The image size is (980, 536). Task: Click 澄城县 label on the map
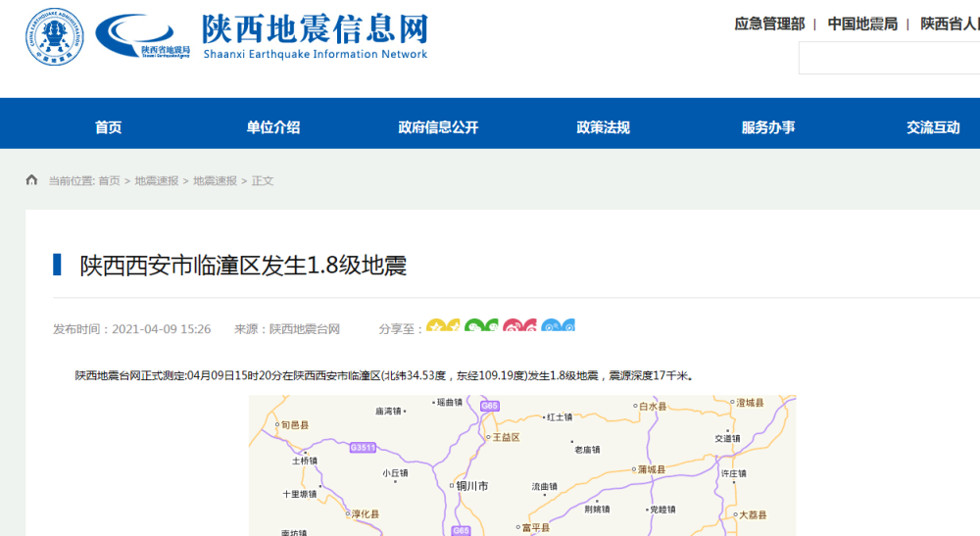click(x=750, y=403)
